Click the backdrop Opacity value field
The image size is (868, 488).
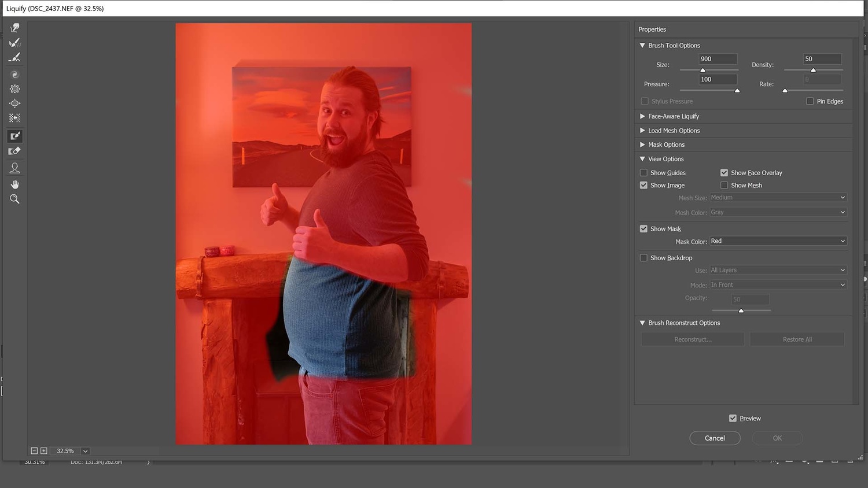point(751,300)
